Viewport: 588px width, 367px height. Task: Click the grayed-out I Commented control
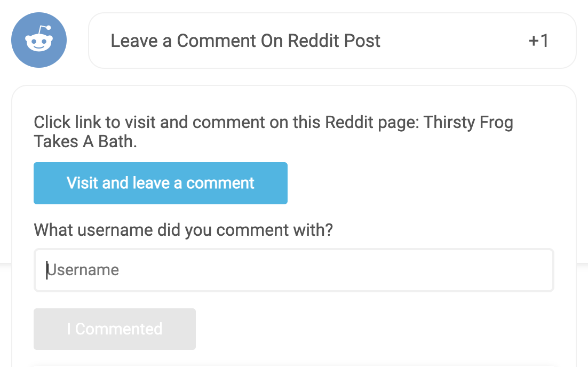114,329
